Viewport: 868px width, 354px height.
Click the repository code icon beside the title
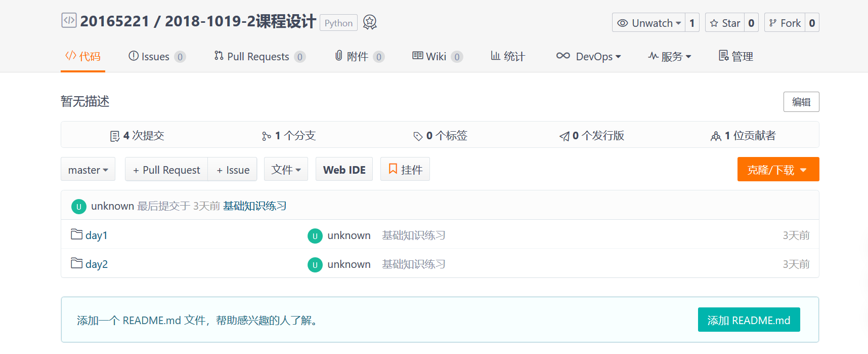coord(69,20)
